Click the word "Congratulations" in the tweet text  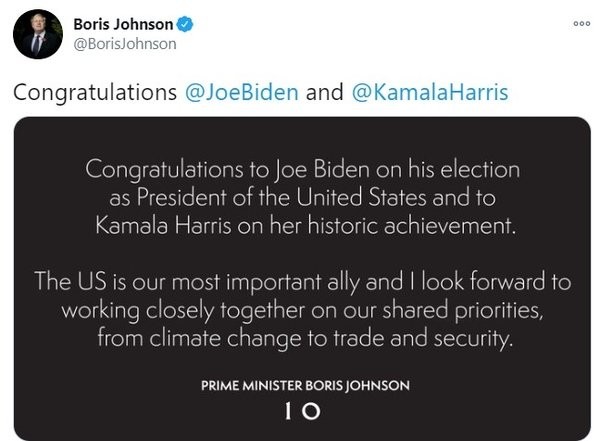[95, 93]
